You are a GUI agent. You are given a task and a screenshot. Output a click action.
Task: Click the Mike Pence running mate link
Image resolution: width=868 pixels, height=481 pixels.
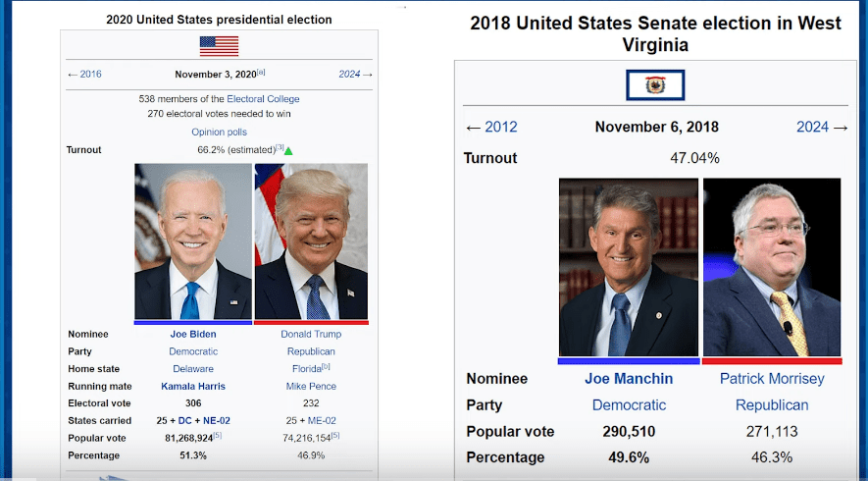[311, 387]
